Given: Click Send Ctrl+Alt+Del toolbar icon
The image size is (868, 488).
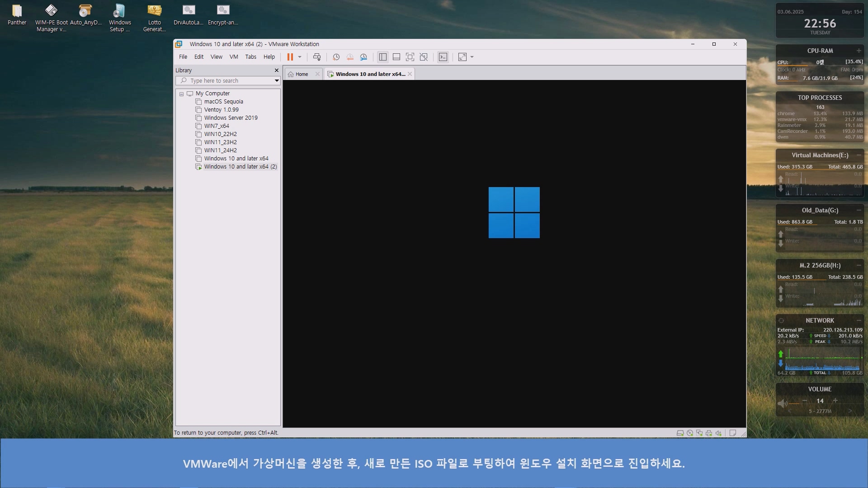Looking at the screenshot, I should point(317,57).
